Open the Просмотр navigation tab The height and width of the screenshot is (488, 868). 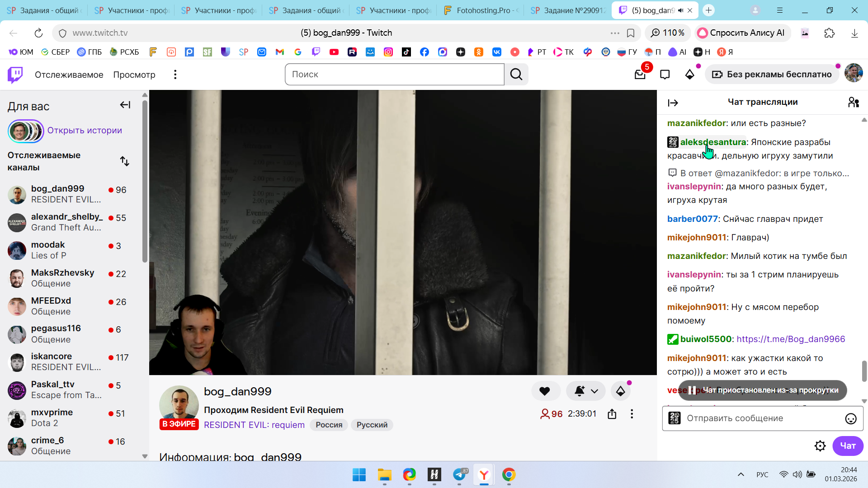click(x=134, y=75)
